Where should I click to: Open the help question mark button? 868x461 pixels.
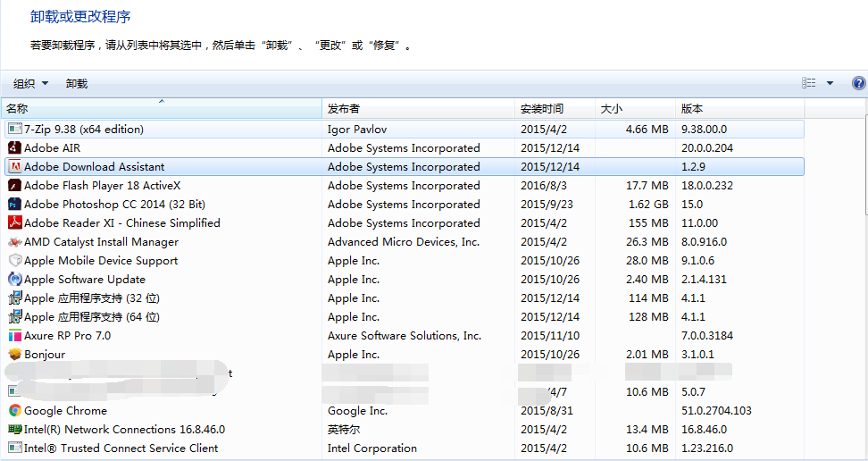[858, 83]
